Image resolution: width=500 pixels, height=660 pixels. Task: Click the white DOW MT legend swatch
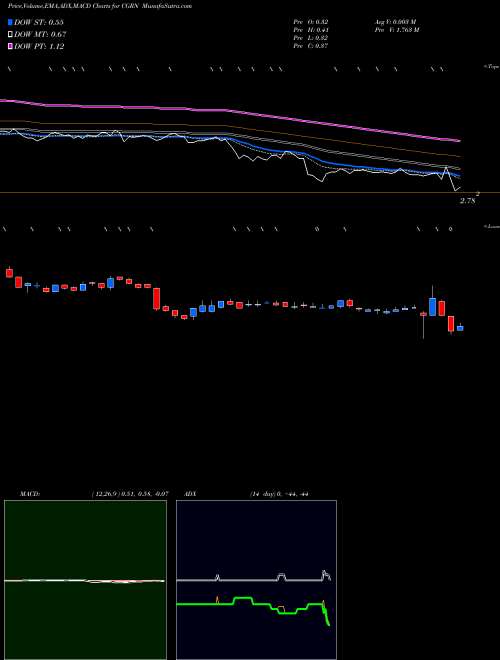[11, 35]
